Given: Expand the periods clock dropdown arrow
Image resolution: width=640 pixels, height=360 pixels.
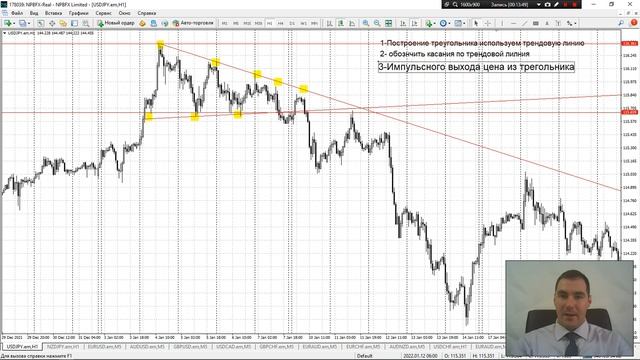Looking at the screenshot, I should (x=450, y=24).
